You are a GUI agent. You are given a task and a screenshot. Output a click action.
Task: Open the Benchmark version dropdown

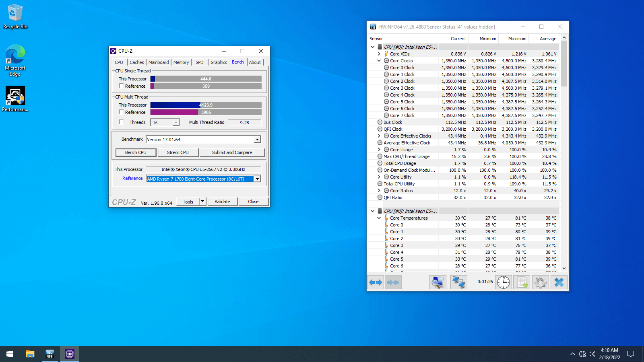click(257, 140)
